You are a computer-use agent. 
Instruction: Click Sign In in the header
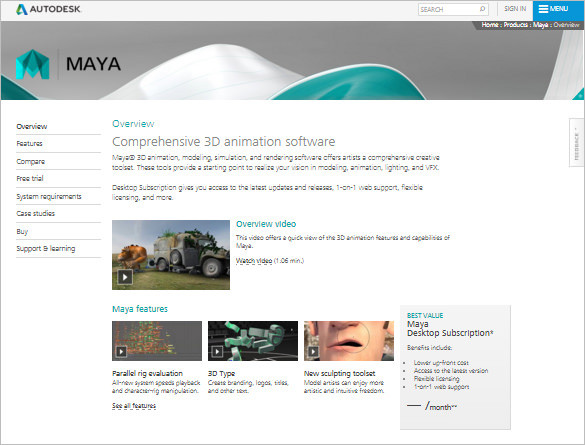(515, 9)
